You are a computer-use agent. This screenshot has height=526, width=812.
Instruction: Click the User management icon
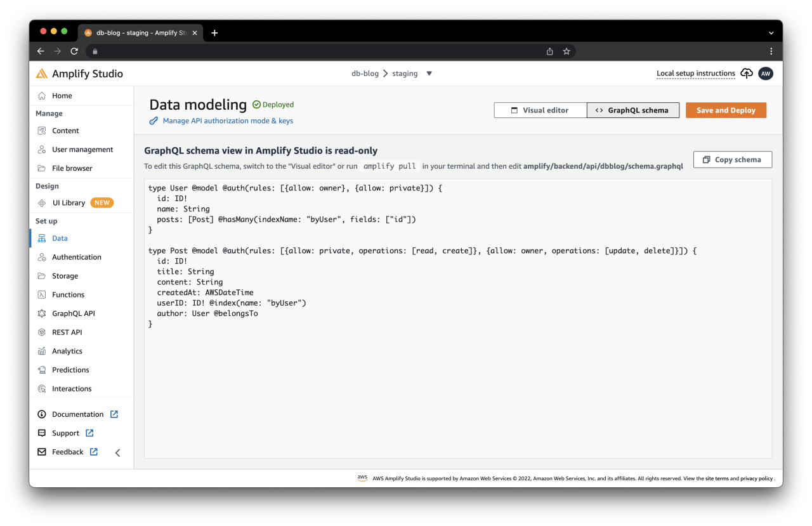point(42,150)
